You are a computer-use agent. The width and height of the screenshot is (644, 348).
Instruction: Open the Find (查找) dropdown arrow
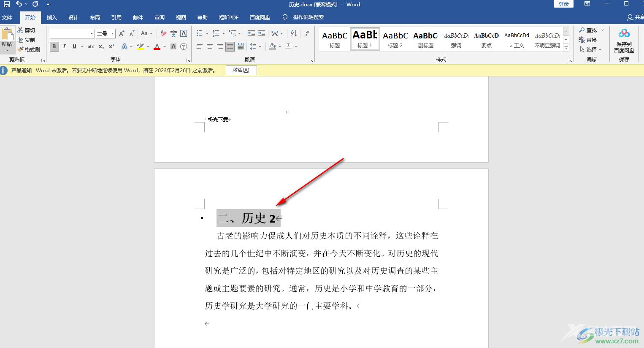point(603,30)
